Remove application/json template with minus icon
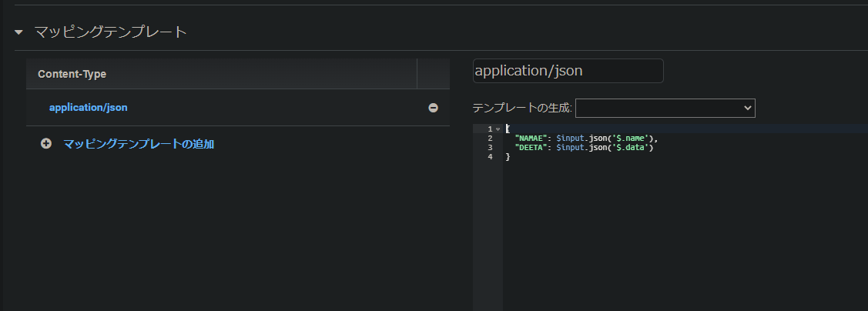Screen dimensions: 868x311 434,108
